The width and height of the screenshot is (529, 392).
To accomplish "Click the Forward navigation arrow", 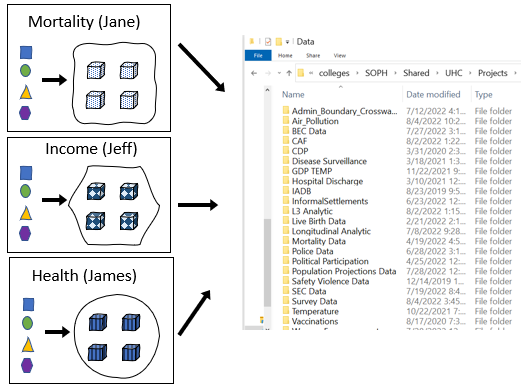I will tap(268, 73).
